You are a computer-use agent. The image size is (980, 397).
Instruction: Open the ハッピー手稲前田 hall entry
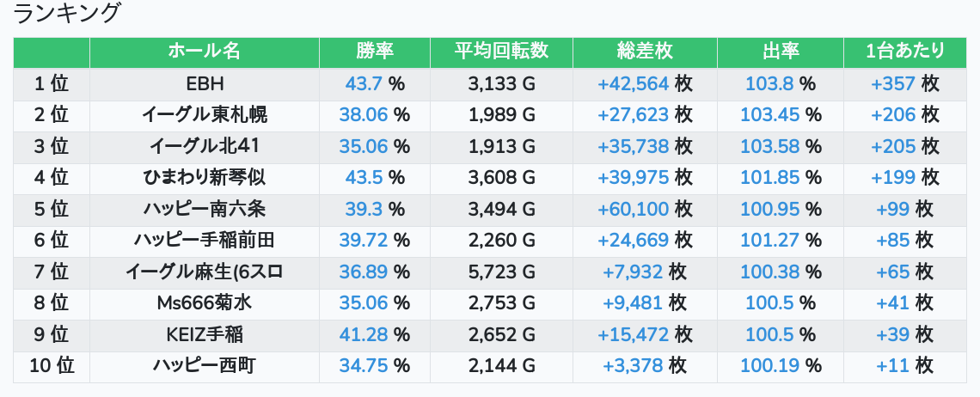coord(204,241)
